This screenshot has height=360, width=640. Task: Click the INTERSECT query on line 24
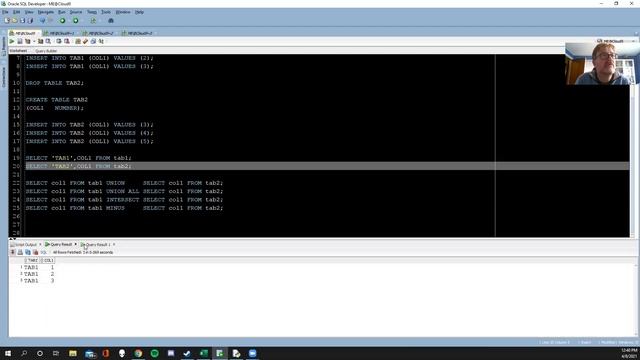pos(124,200)
